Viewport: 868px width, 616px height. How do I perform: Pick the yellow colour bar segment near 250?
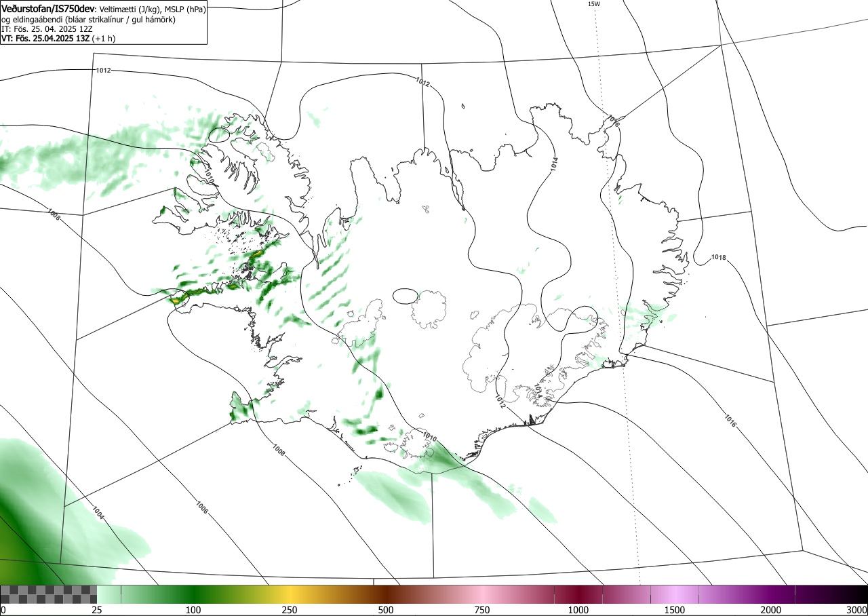tap(290, 594)
